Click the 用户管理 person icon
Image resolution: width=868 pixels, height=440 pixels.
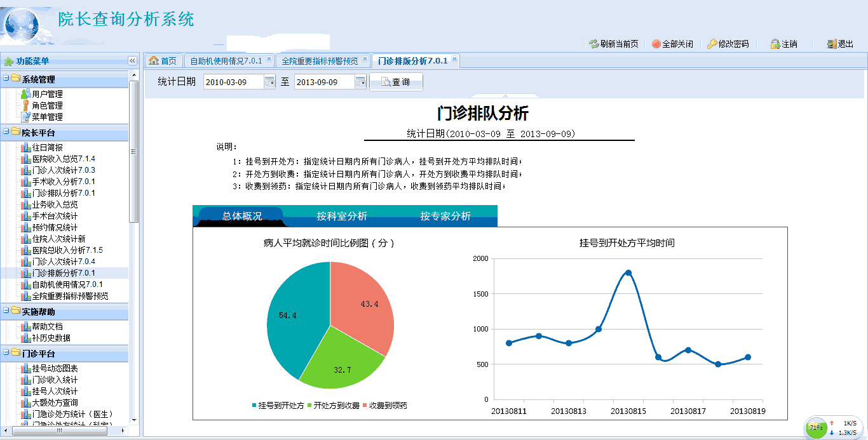pos(25,94)
